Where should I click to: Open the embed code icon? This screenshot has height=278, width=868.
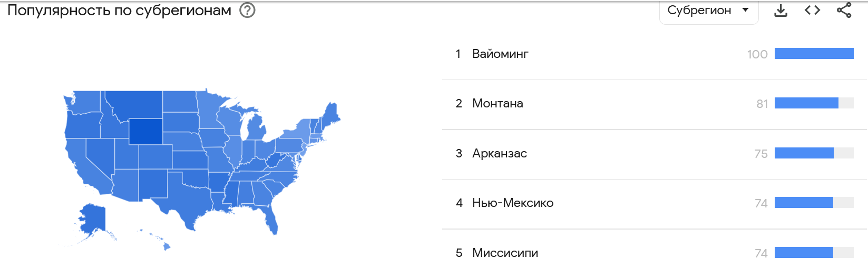pyautogui.click(x=812, y=11)
